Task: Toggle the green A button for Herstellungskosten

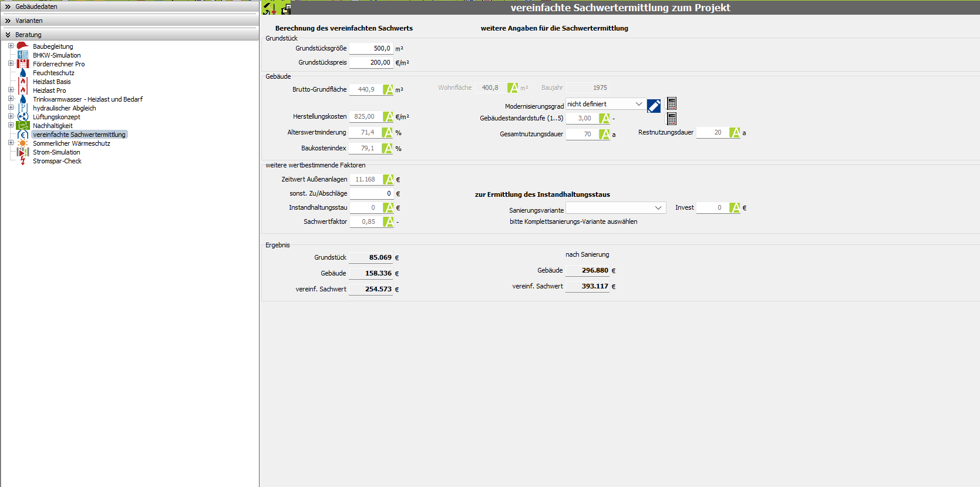Action: 388,117
